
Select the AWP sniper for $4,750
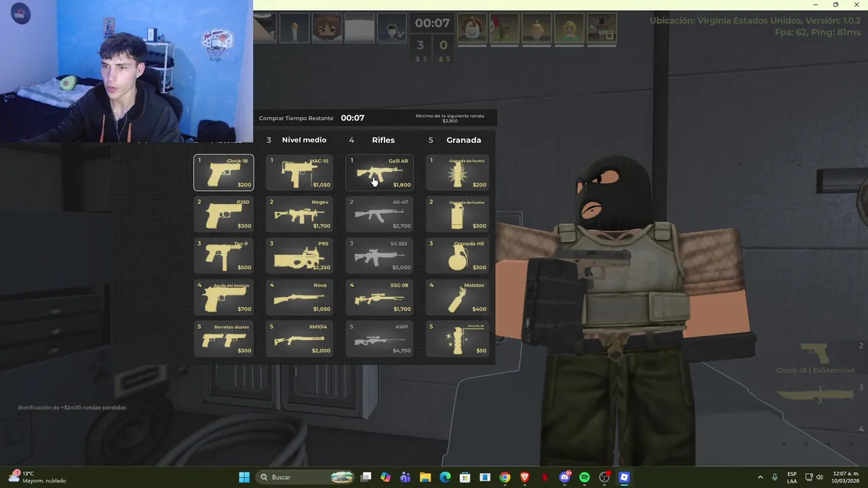(379, 338)
